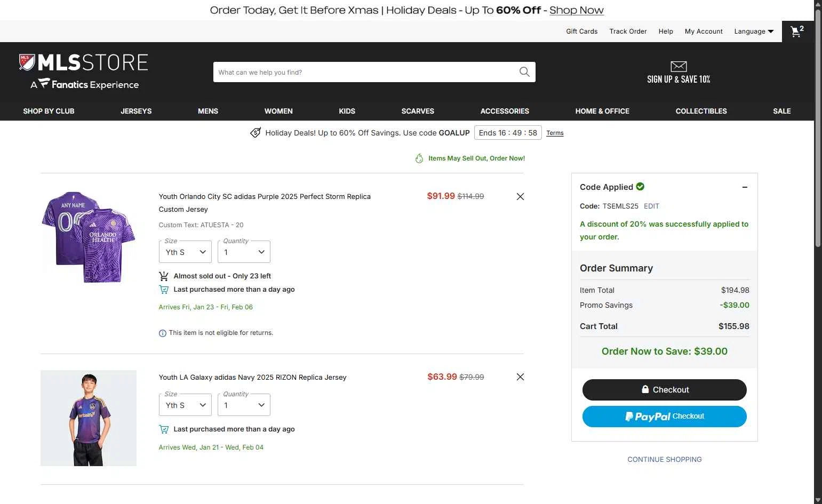
Task: Open the Mens menu
Action: pos(208,111)
